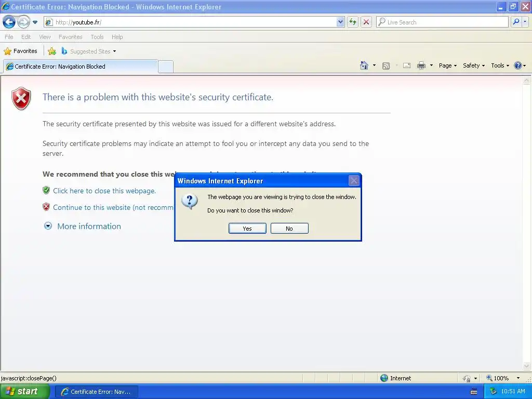Expand the More information section
Viewport: 532px width, 399px height.
(x=83, y=227)
